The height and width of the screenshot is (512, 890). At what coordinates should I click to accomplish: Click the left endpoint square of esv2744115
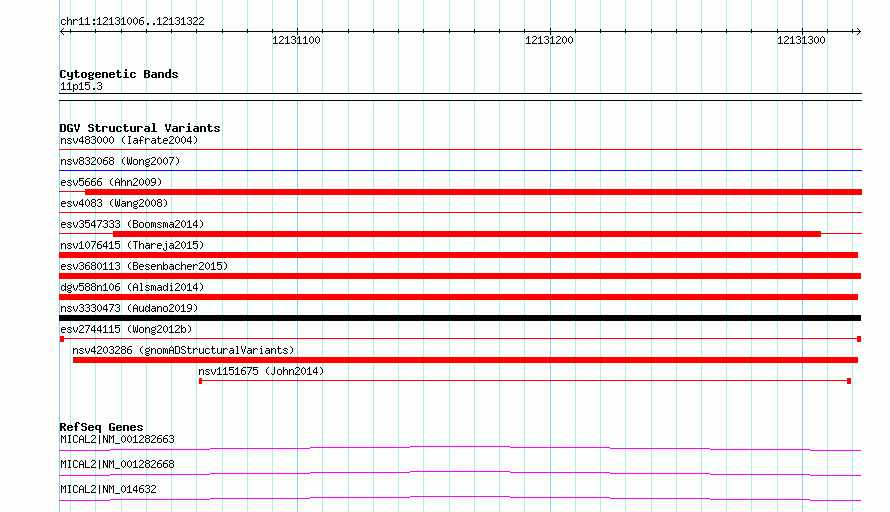(62, 339)
